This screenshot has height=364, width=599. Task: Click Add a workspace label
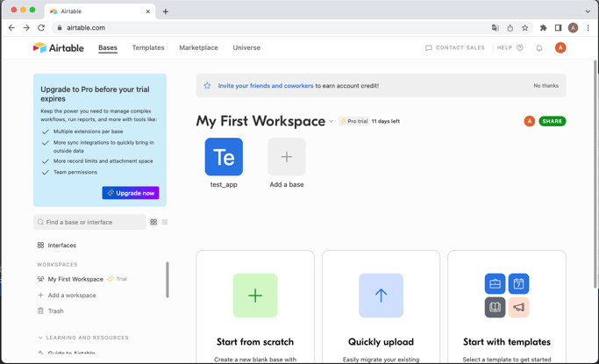click(x=72, y=296)
